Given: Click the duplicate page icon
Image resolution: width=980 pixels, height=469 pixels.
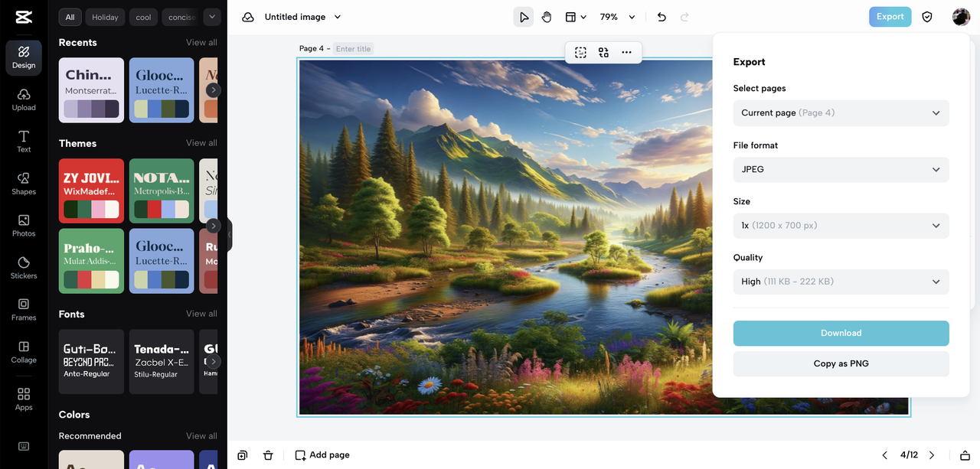Looking at the screenshot, I should click(243, 455).
